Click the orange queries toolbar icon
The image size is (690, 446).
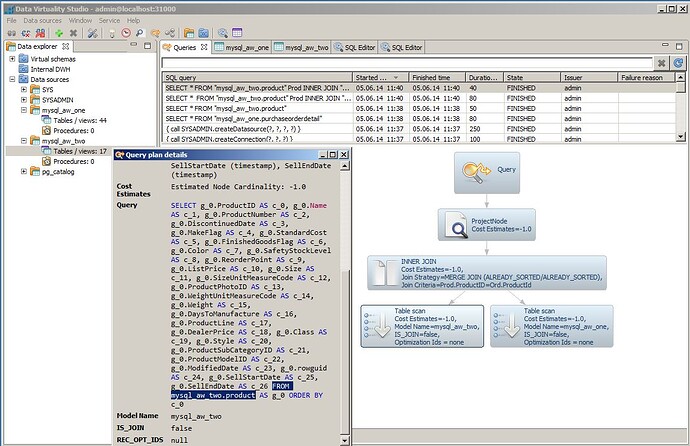click(x=155, y=33)
